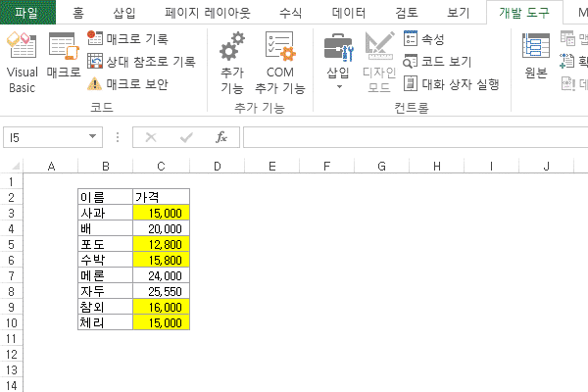Select cell containing 체리
Image resolution: width=588 pixels, height=392 pixels.
click(x=106, y=322)
